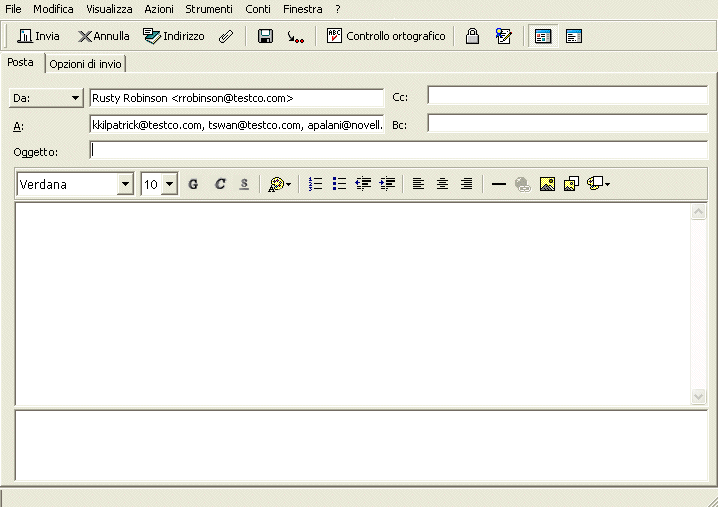Switch to the Posta tab
The height and width of the screenshot is (507, 718).
[x=21, y=62]
